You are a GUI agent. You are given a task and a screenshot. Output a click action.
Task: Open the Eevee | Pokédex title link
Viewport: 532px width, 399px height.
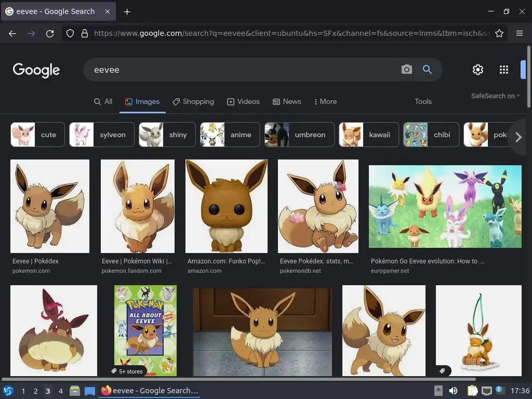pos(35,261)
